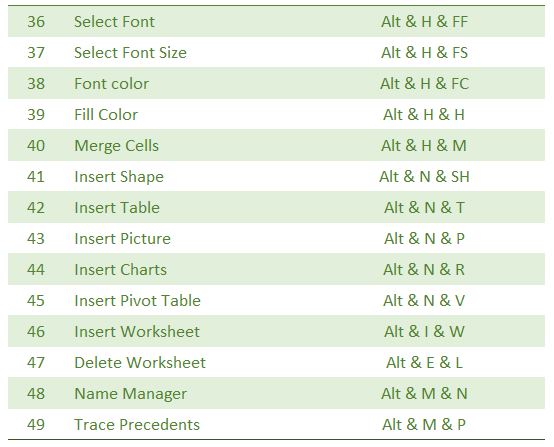Select the 'Font color' row label

click(111, 84)
